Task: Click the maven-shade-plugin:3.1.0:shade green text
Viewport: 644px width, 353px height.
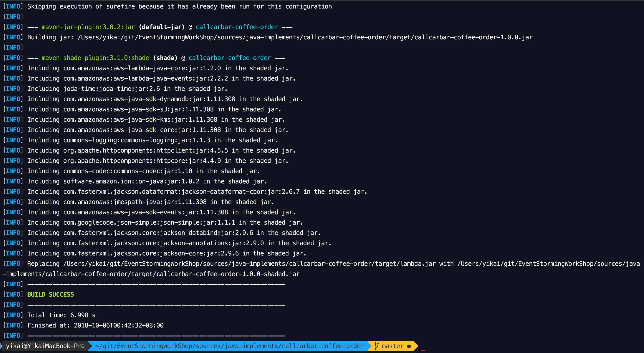Action: (95, 58)
